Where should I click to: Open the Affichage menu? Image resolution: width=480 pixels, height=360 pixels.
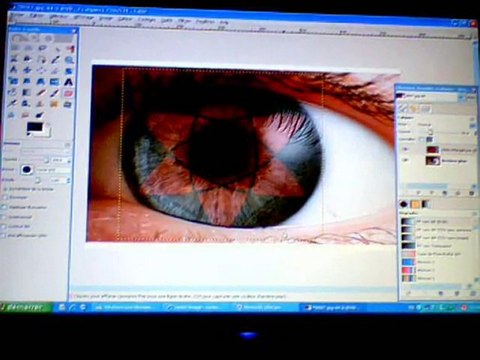click(x=83, y=17)
